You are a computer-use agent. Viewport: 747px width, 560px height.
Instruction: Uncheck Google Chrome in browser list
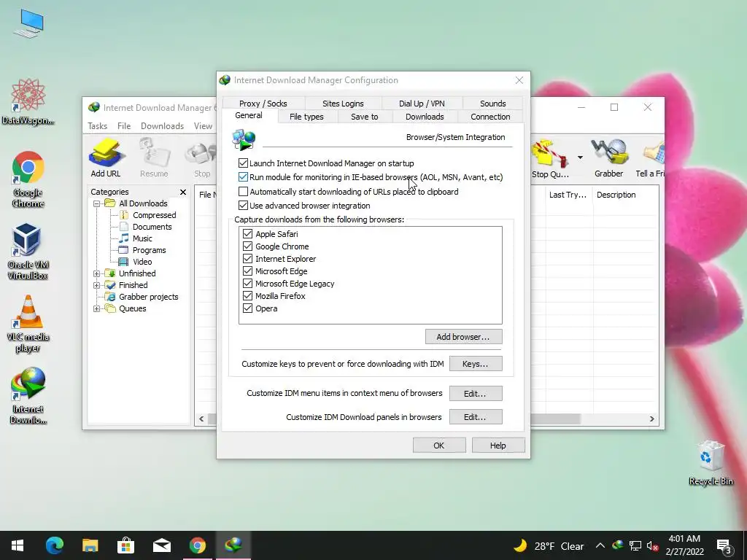(x=247, y=246)
